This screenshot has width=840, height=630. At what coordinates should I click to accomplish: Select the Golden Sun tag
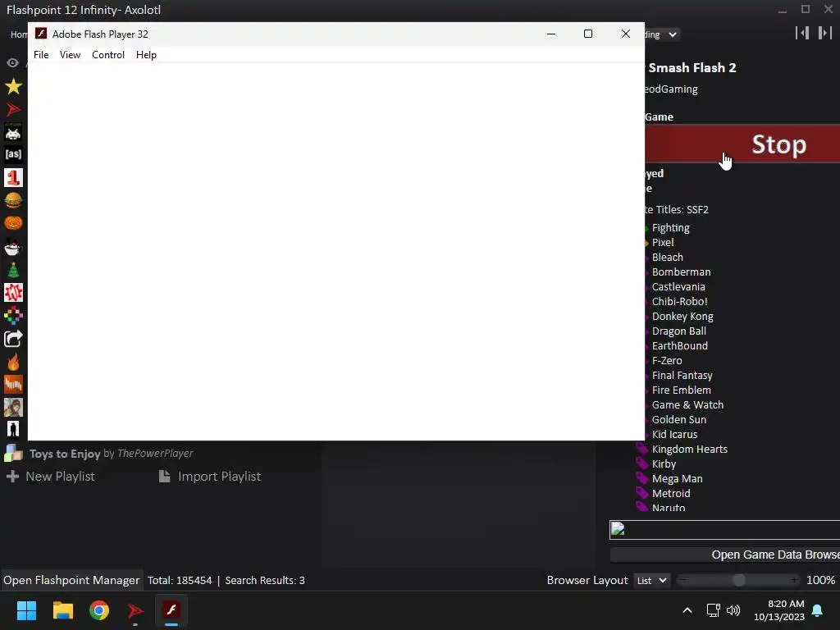[678, 419]
